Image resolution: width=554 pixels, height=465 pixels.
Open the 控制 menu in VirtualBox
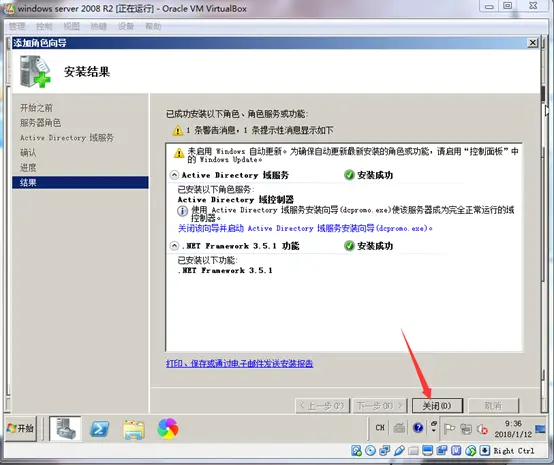(44, 27)
